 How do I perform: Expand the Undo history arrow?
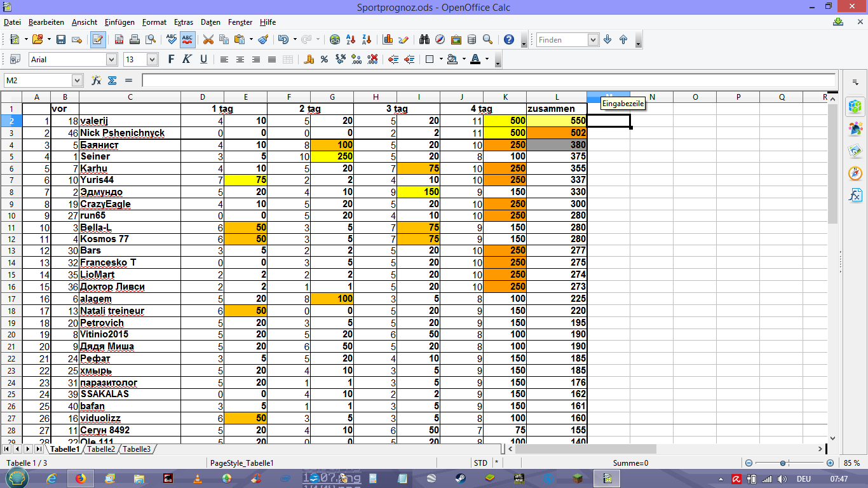tap(295, 39)
